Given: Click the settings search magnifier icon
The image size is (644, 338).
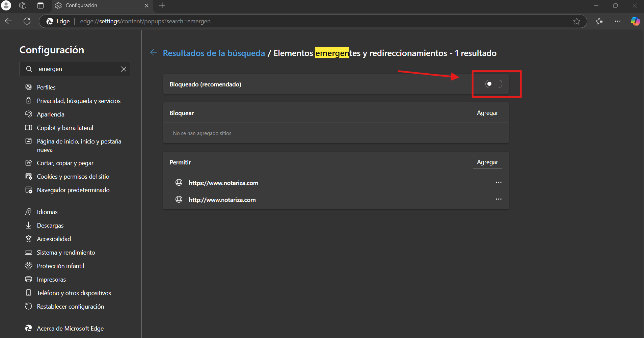Looking at the screenshot, I should coord(29,69).
